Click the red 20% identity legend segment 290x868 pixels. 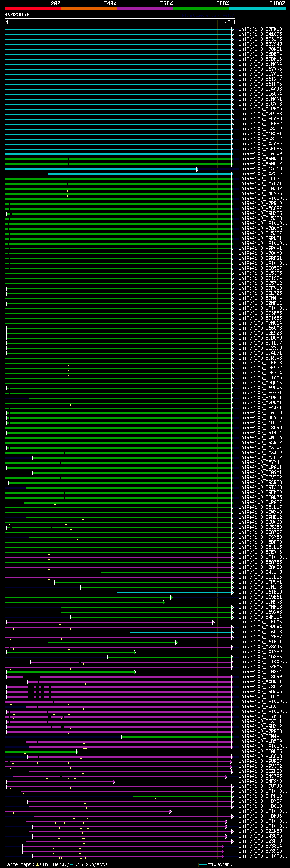coord(33,8)
